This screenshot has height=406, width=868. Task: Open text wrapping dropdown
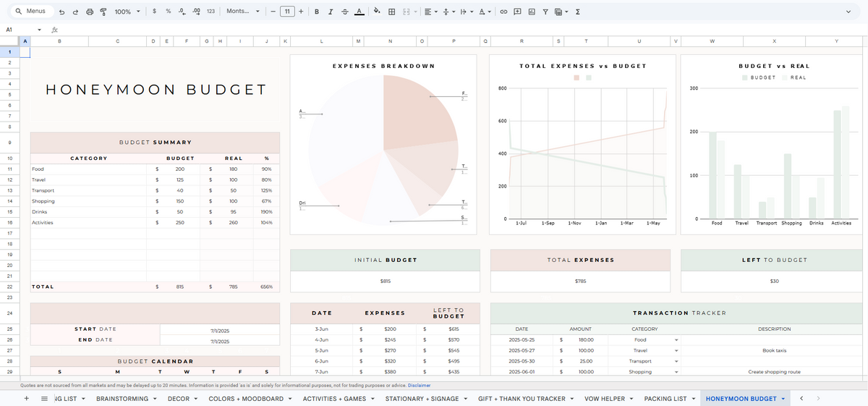(467, 12)
